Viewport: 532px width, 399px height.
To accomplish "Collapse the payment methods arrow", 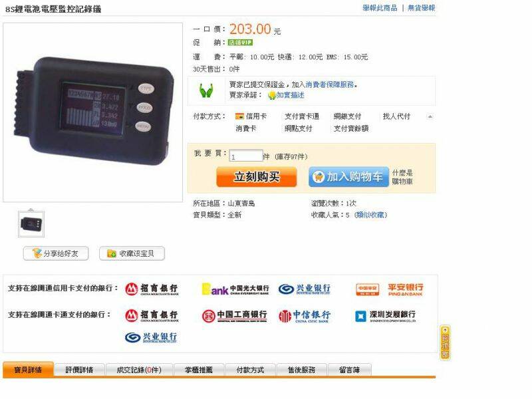I will coord(430,117).
